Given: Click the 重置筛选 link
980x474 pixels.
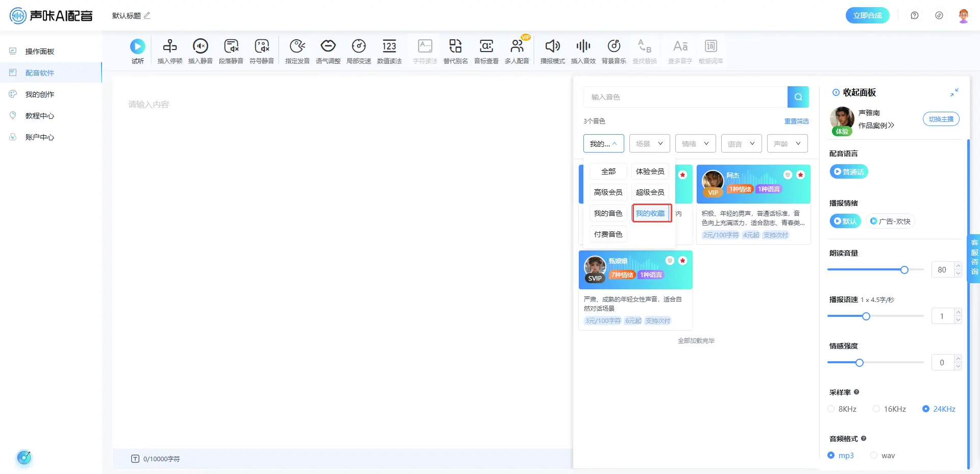Looking at the screenshot, I should click(796, 121).
